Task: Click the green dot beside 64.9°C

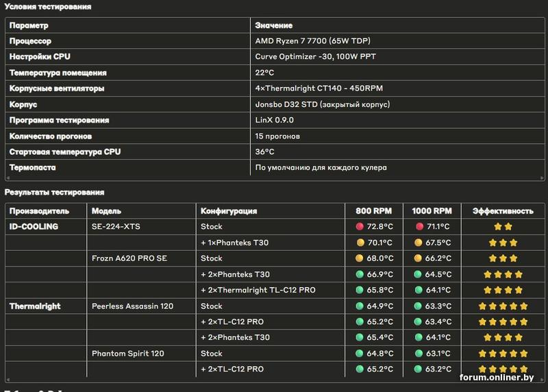Action: pos(360,306)
